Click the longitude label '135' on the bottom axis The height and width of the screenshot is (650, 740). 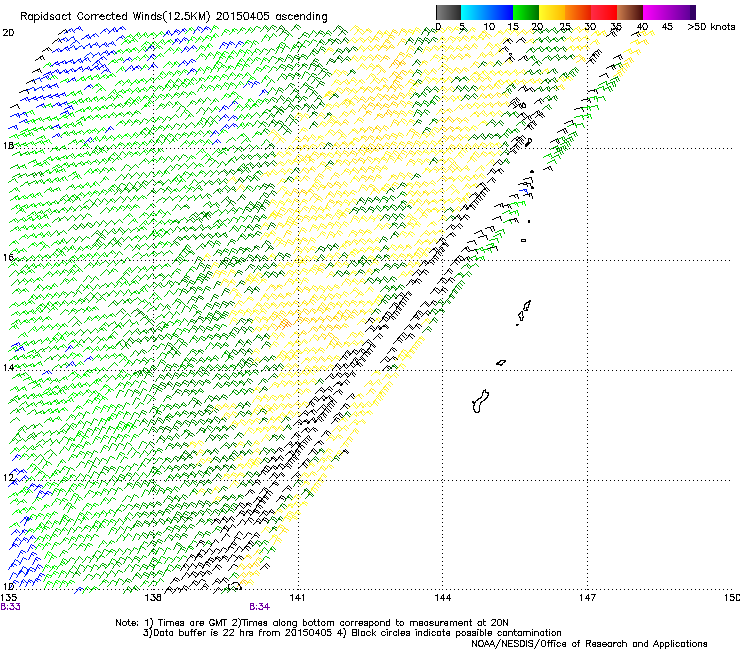click(9, 598)
